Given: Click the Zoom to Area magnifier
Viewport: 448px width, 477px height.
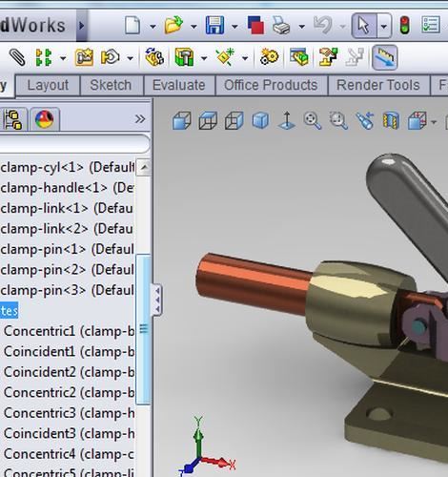Looking at the screenshot, I should pos(338,121).
